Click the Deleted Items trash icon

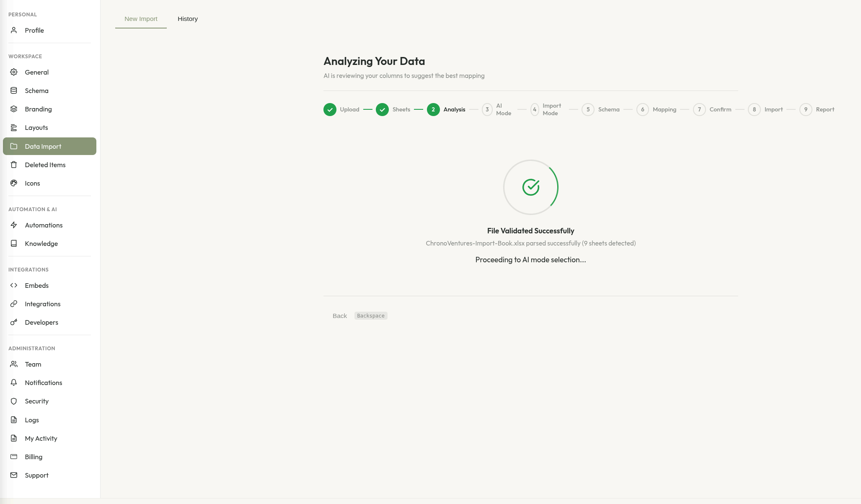coord(14,165)
